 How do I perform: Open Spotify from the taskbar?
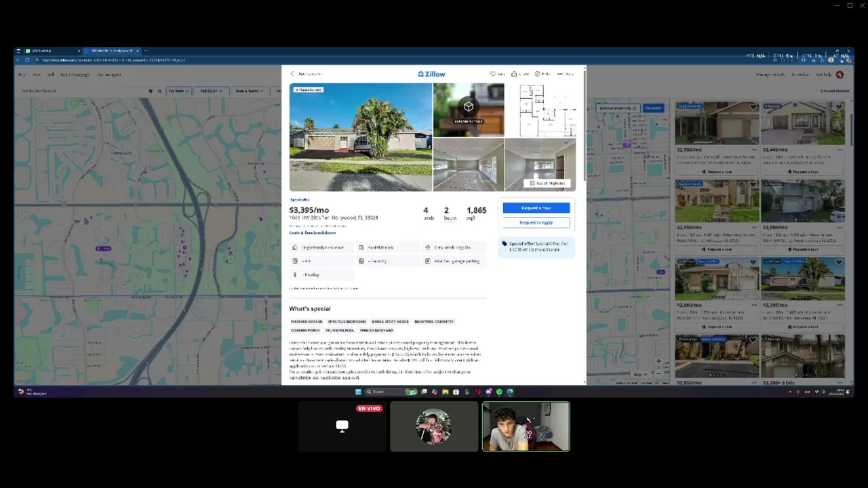(499, 392)
